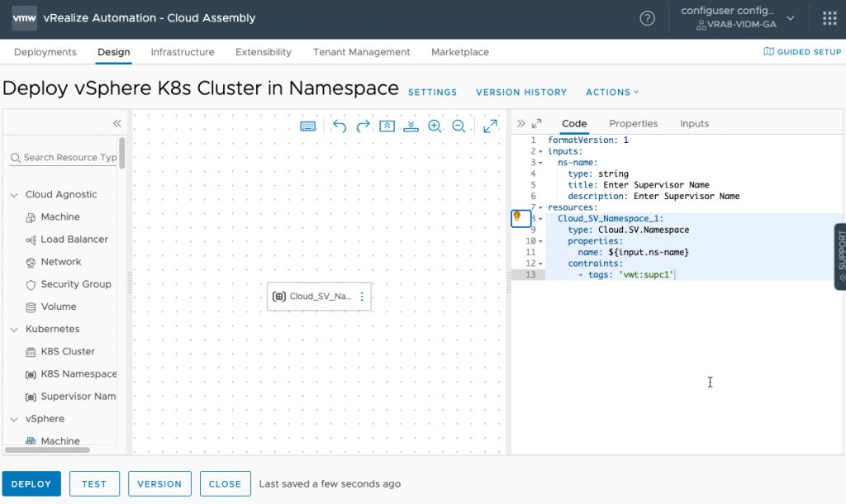This screenshot has width=846, height=504.
Task: Zoom out using the magnifier minus icon
Action: [x=459, y=126]
